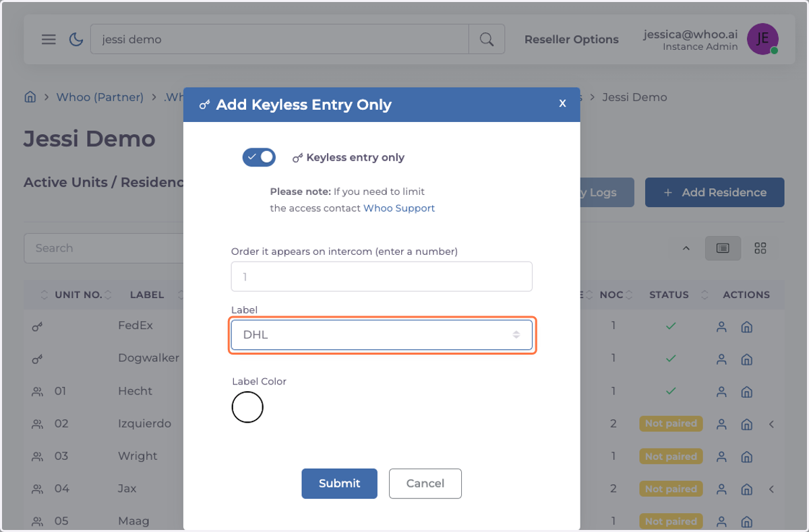Sort by LABEL column
Viewport: 809px width, 532px height.
[x=147, y=295]
